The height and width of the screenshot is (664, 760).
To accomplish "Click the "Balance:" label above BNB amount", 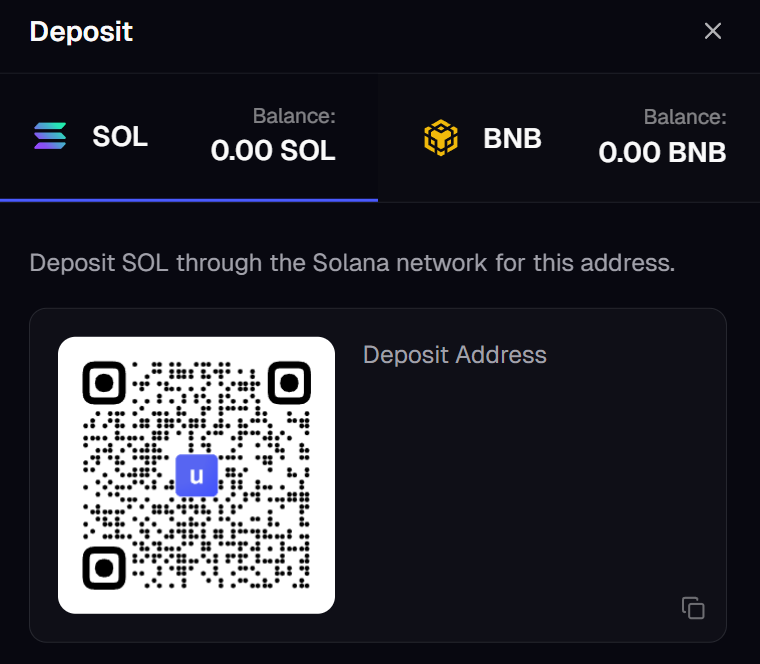I will point(685,116).
